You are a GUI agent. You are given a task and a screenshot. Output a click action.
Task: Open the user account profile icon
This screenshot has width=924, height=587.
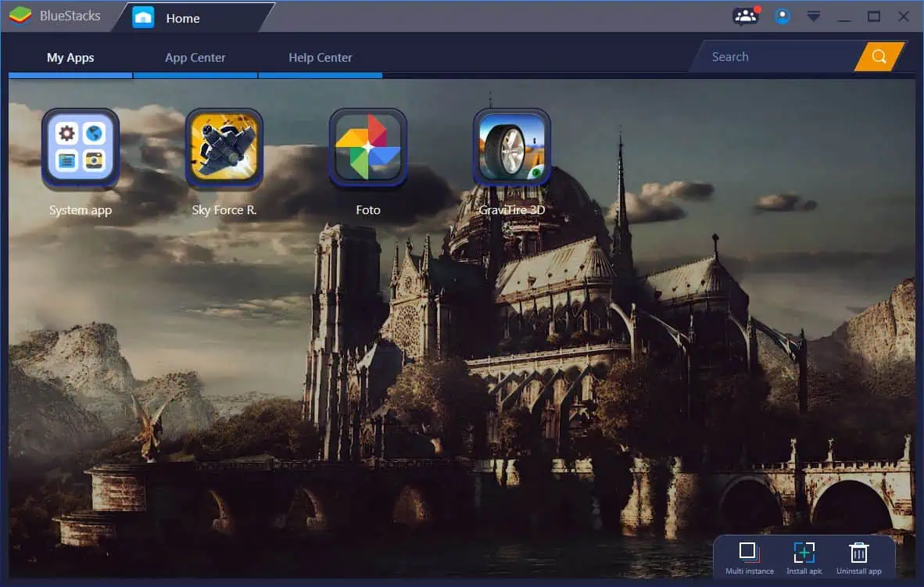783,16
